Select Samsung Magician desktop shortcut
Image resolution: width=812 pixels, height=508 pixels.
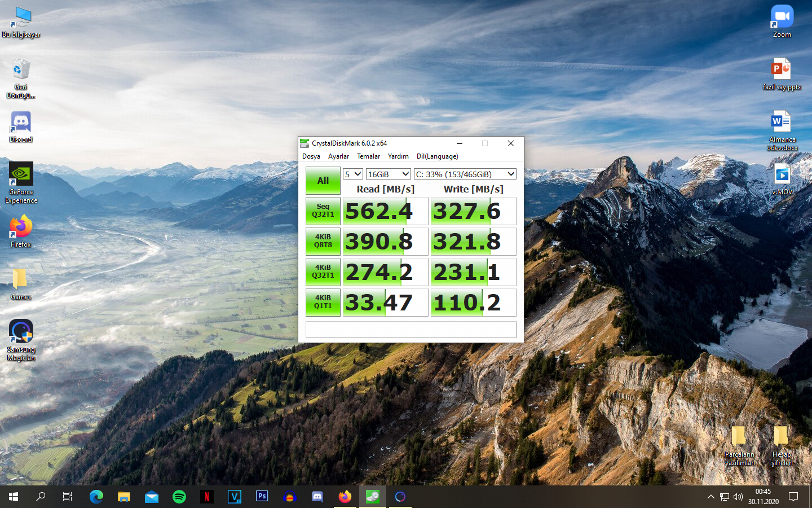(x=21, y=340)
